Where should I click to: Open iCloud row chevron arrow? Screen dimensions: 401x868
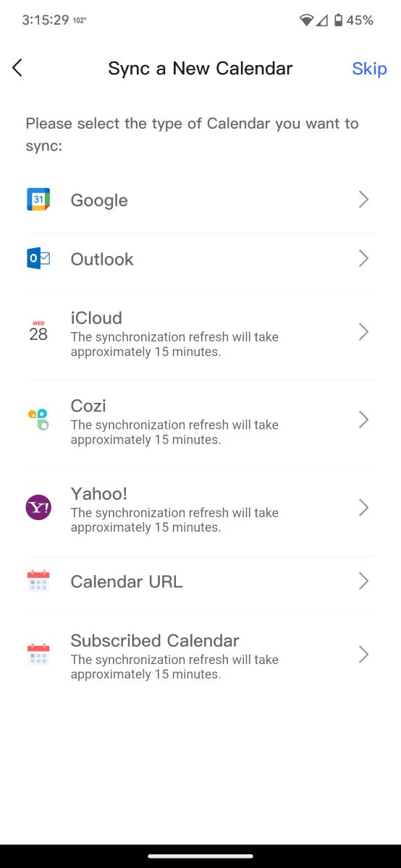(x=363, y=331)
